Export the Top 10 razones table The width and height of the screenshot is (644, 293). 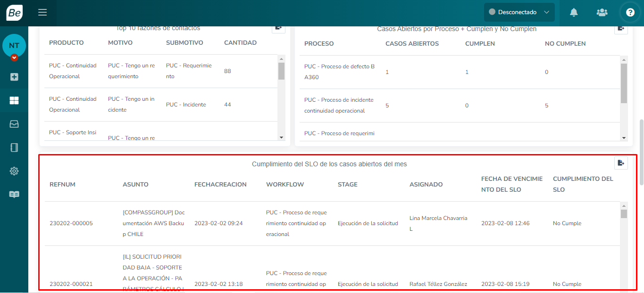click(x=278, y=28)
